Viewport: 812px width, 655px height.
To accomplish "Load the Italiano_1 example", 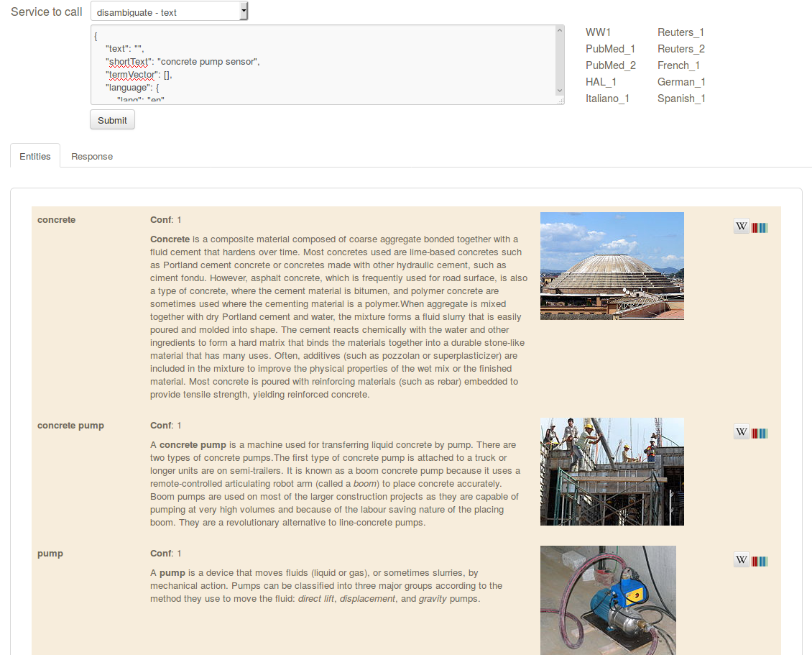I will click(607, 99).
